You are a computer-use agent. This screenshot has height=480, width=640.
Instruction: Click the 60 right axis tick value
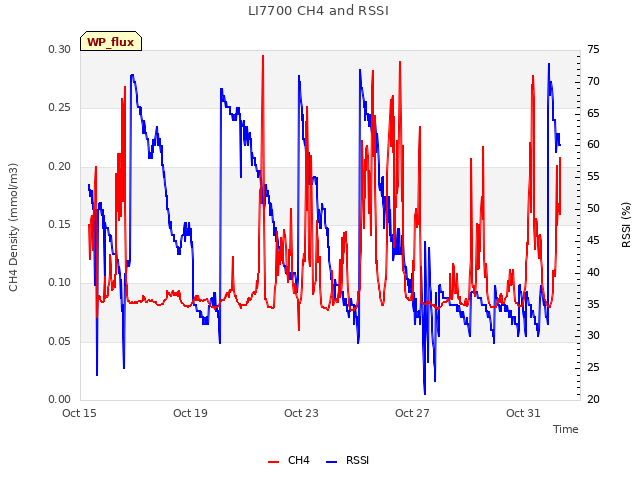(593, 144)
